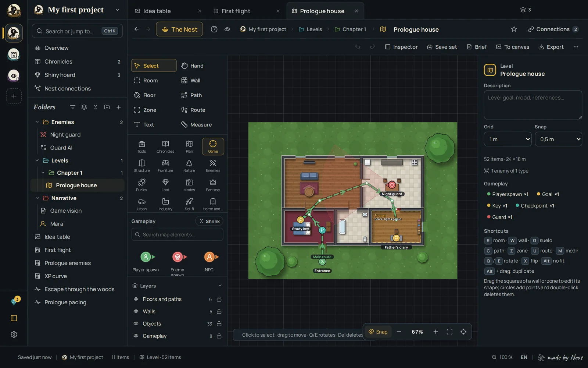Click the Search map elements field
This screenshot has height=368, width=588.
[x=177, y=234]
